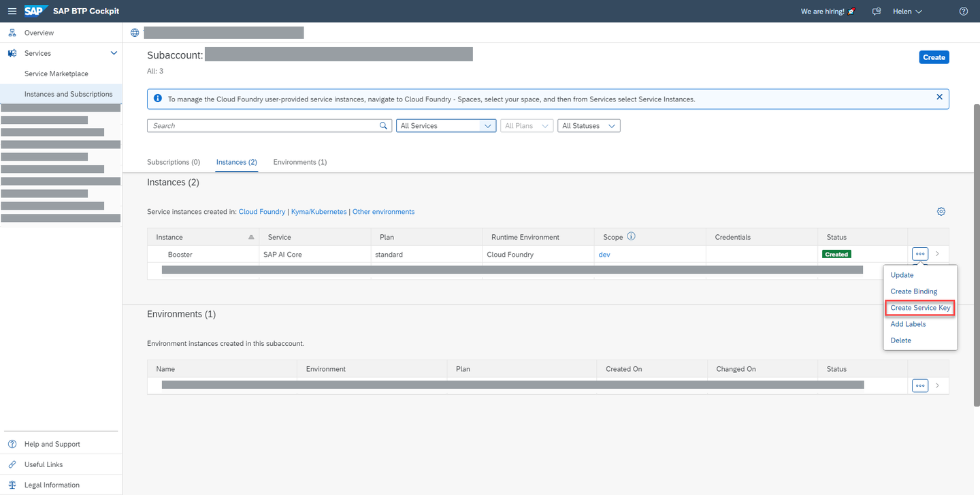
Task: Open the dev scope link
Action: tap(604, 255)
